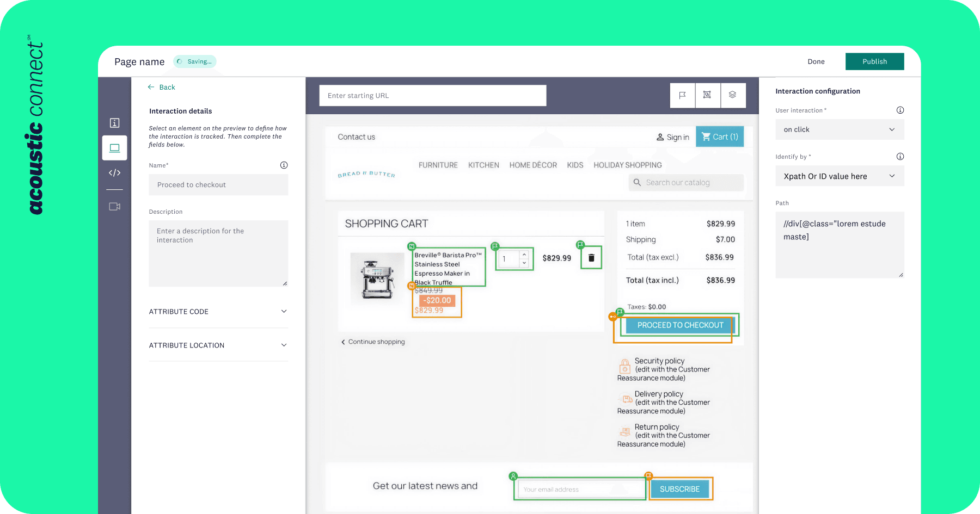Select the element capture icon in toolbar

(707, 95)
